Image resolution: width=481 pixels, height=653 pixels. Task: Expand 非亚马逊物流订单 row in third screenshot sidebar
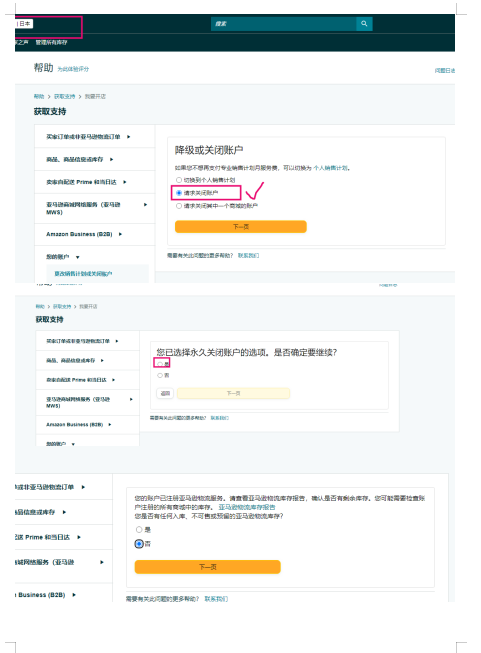tap(64, 487)
